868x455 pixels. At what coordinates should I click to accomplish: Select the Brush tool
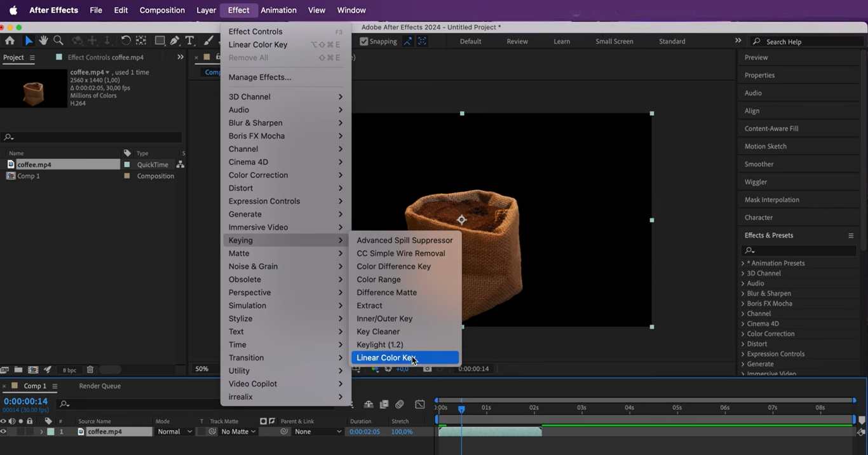pyautogui.click(x=208, y=41)
